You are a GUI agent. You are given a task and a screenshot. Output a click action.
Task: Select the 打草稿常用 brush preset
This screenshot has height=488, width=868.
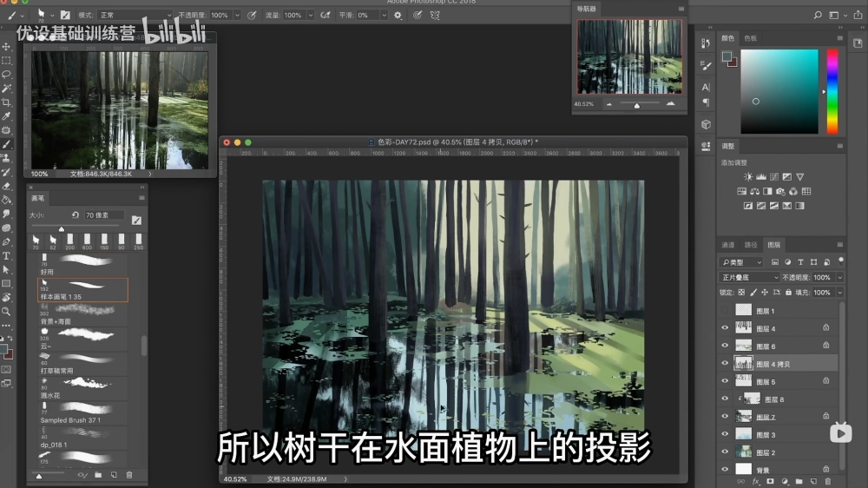(82, 364)
